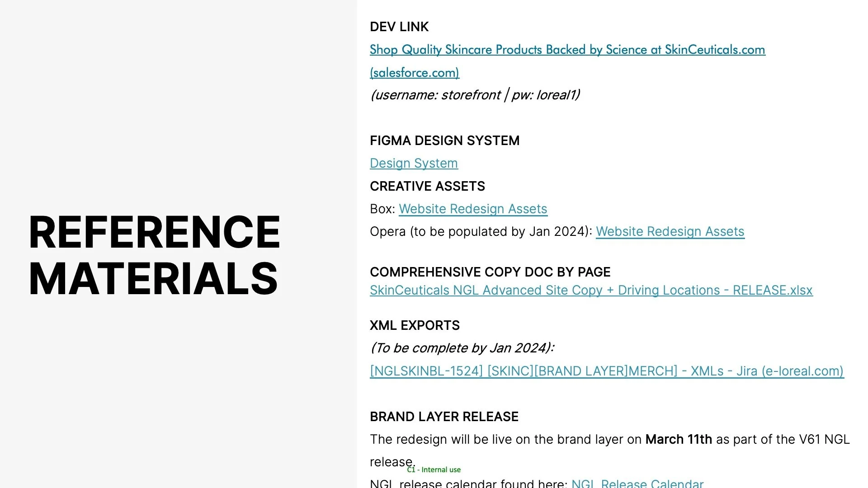Click the CREATIVE ASSETS heading

click(x=427, y=186)
